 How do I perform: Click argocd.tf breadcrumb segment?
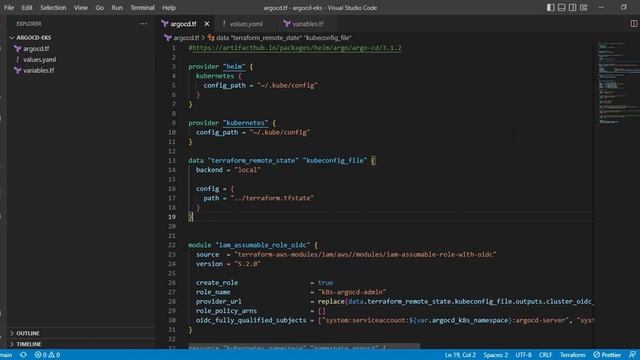186,38
